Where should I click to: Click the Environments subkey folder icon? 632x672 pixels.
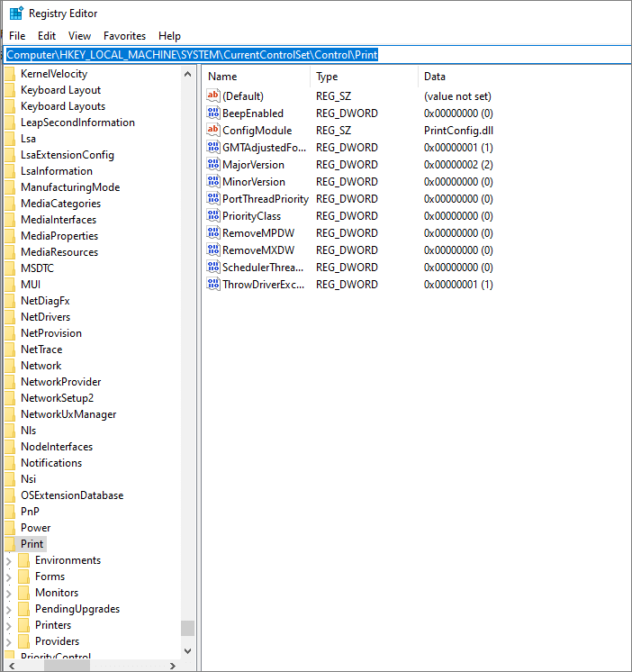tap(24, 560)
